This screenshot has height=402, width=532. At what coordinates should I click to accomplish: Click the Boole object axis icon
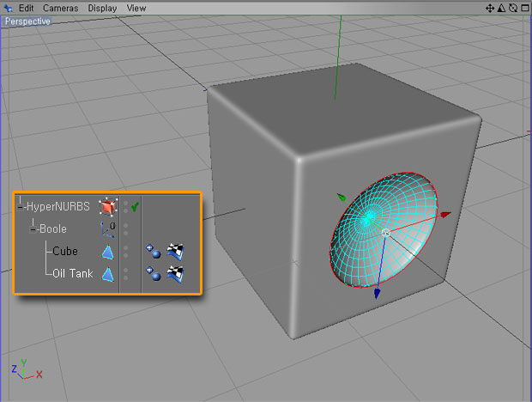point(108,229)
